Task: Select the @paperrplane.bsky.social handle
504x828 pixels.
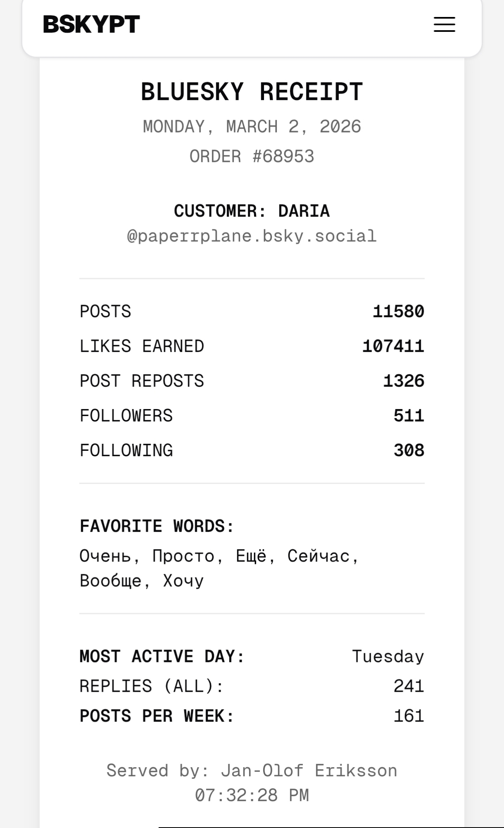Action: pyautogui.click(x=252, y=236)
